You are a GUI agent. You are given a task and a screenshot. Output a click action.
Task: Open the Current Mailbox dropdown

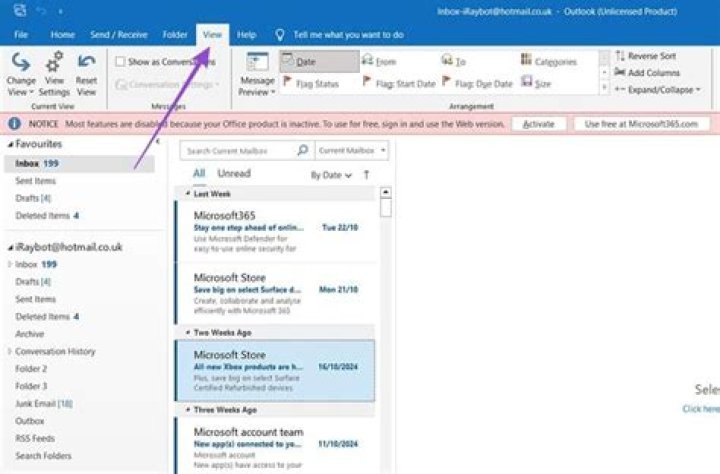(x=350, y=151)
